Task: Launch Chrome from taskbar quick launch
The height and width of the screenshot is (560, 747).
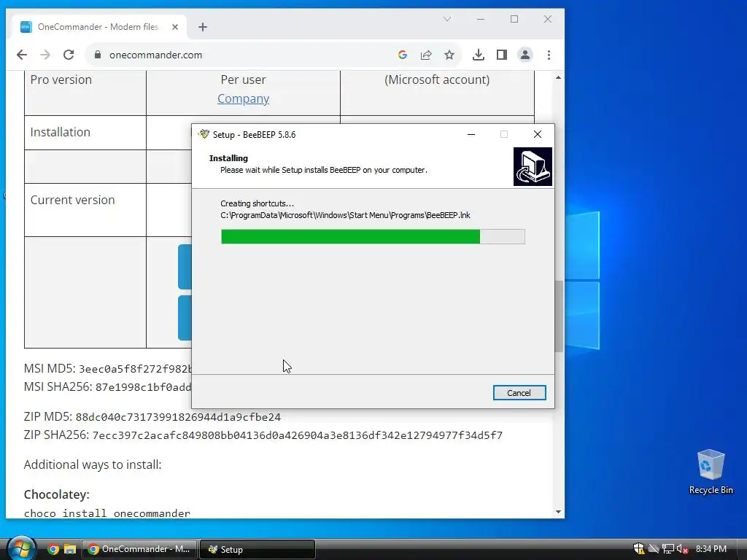Action: coord(53,549)
